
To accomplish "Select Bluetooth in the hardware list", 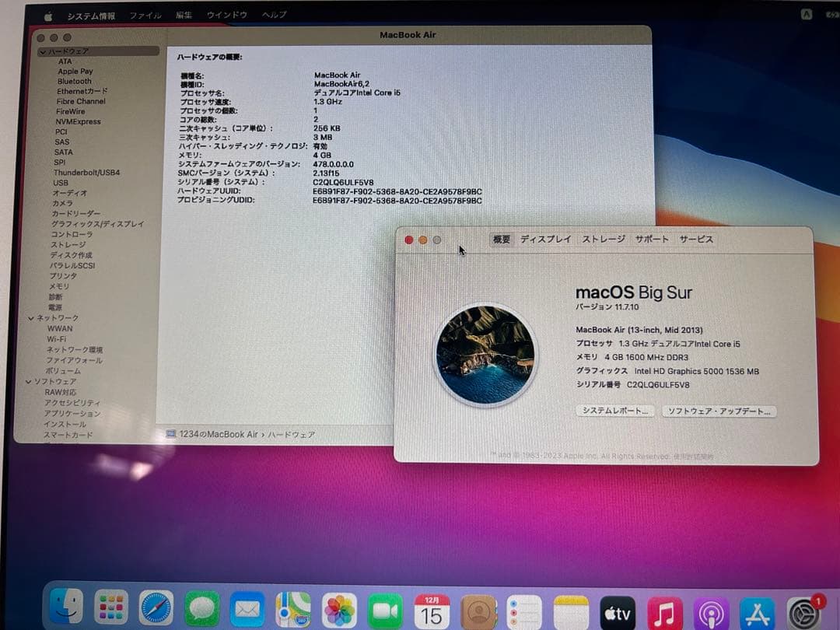I will tap(74, 81).
